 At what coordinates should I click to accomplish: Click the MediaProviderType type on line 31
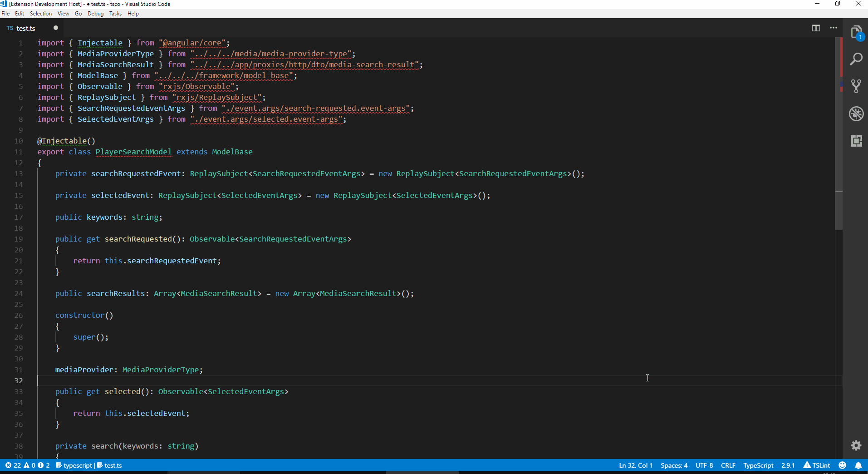pos(161,370)
